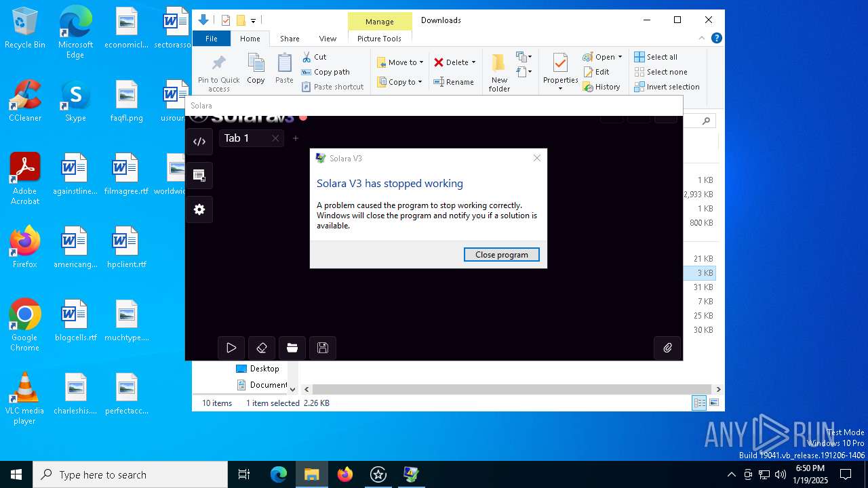Click the horizontal scrollbar in Downloads
Image resolution: width=868 pixels, height=488 pixels.
(511, 389)
